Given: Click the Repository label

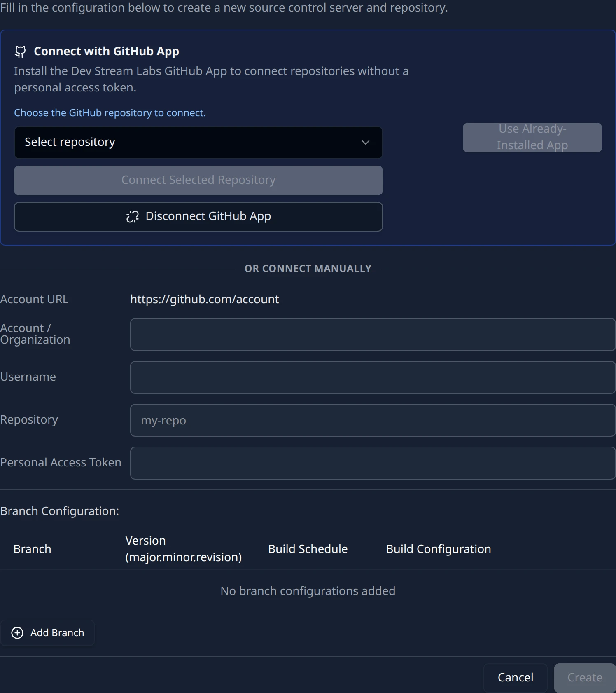Looking at the screenshot, I should (29, 420).
